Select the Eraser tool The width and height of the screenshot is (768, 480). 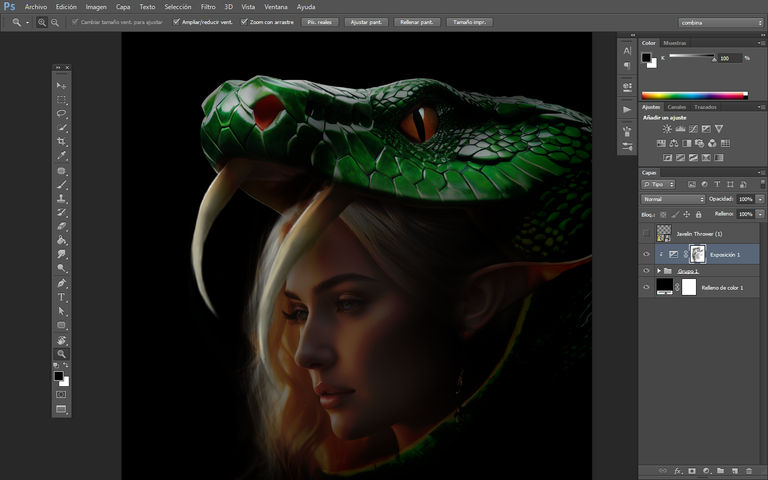tap(61, 227)
